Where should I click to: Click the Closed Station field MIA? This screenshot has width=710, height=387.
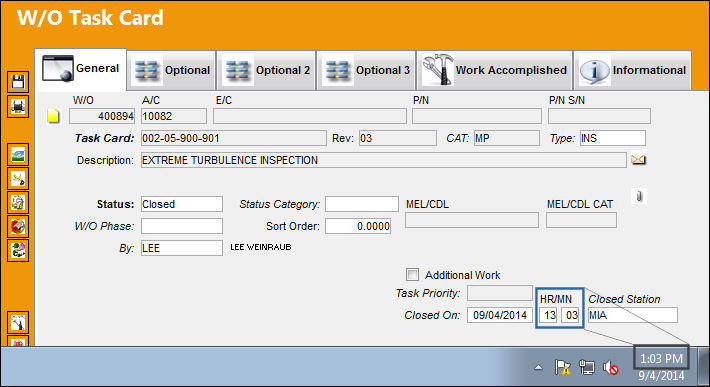click(x=633, y=315)
